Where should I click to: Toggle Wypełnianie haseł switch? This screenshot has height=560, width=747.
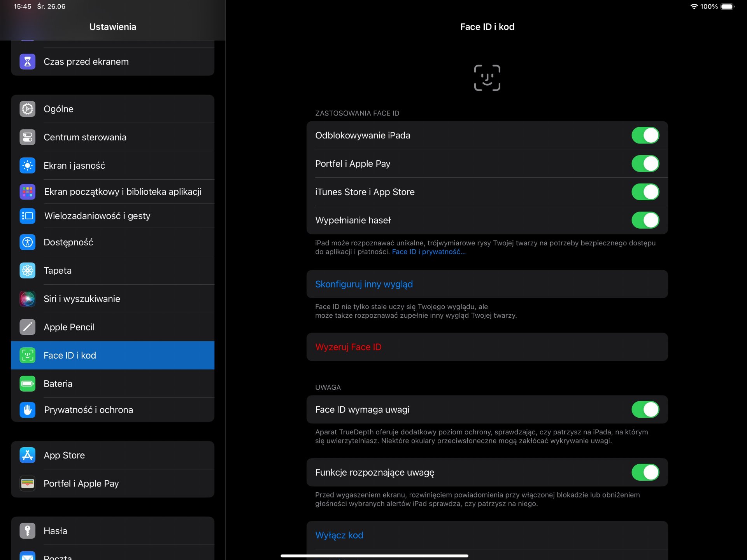[x=645, y=220]
